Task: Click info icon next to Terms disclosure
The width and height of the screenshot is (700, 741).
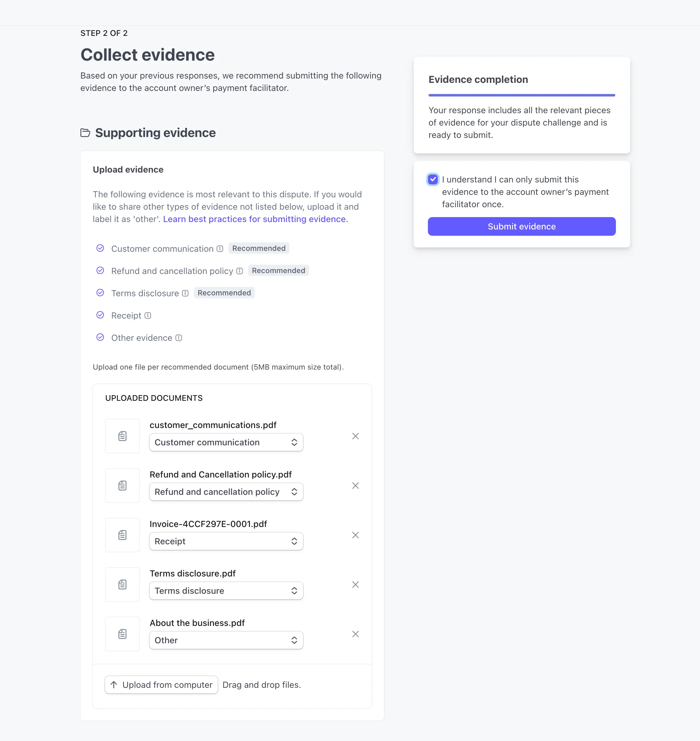Action: coord(185,293)
